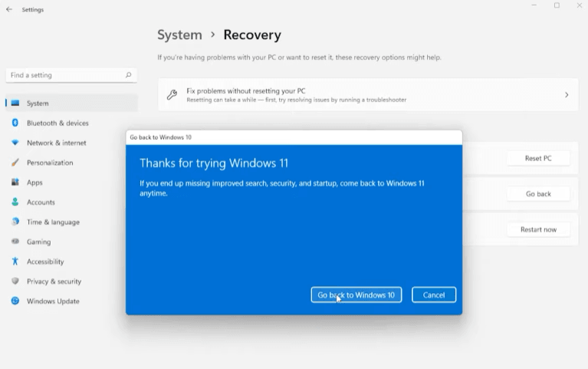Go to Accounts settings page
Screen dimensions: 588x369
[41, 203]
